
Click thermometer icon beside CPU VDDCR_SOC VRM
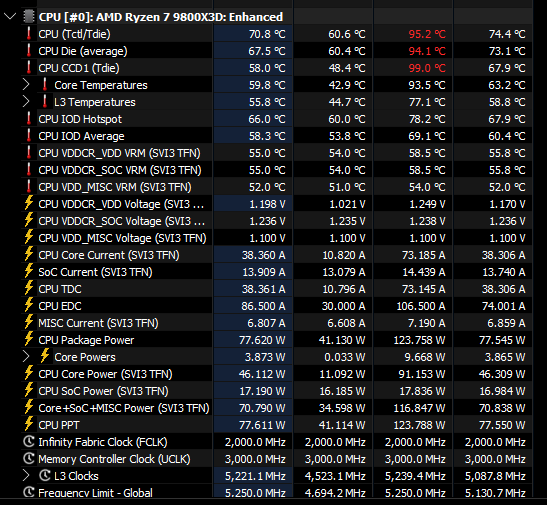[29, 170]
